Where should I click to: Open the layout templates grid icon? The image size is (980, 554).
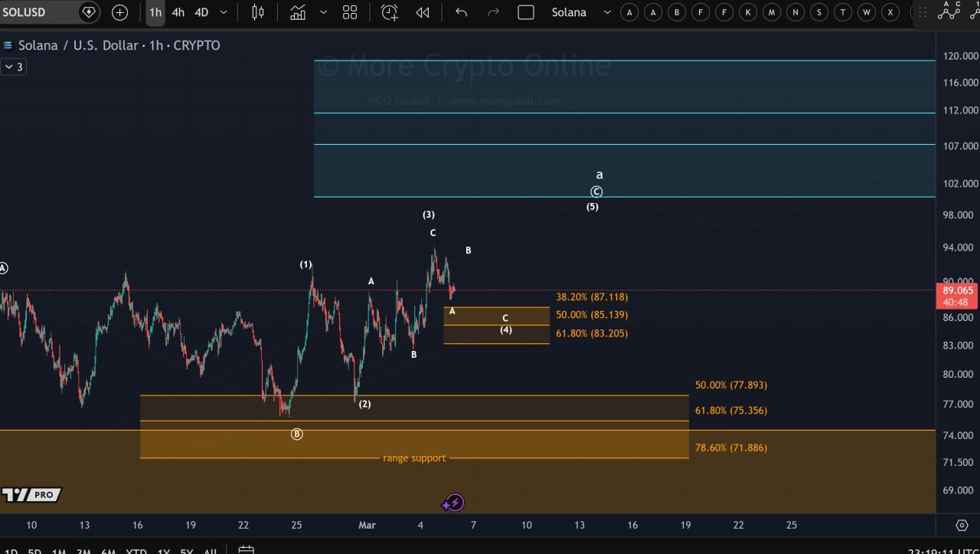click(x=350, y=12)
